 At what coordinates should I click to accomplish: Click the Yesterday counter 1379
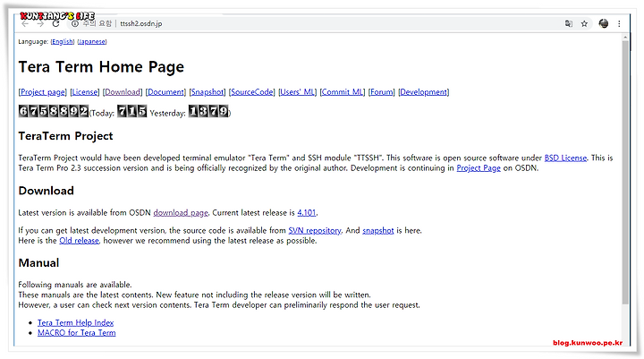coord(208,111)
